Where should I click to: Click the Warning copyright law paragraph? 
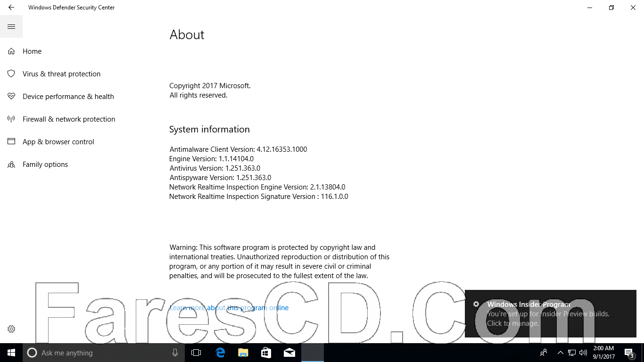click(280, 262)
